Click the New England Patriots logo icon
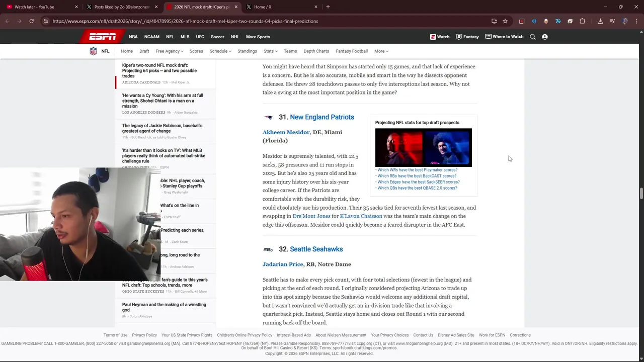Image resolution: width=644 pixels, height=362 pixels. (268, 117)
